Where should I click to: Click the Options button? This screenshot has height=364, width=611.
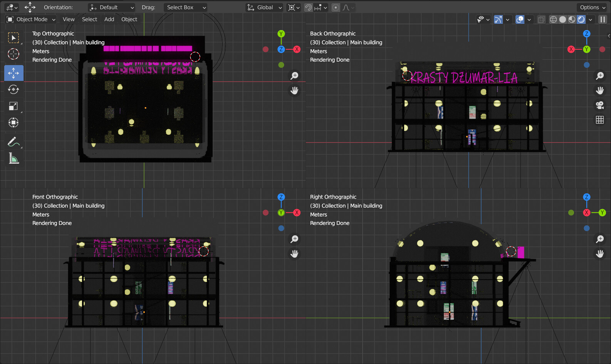593,7
